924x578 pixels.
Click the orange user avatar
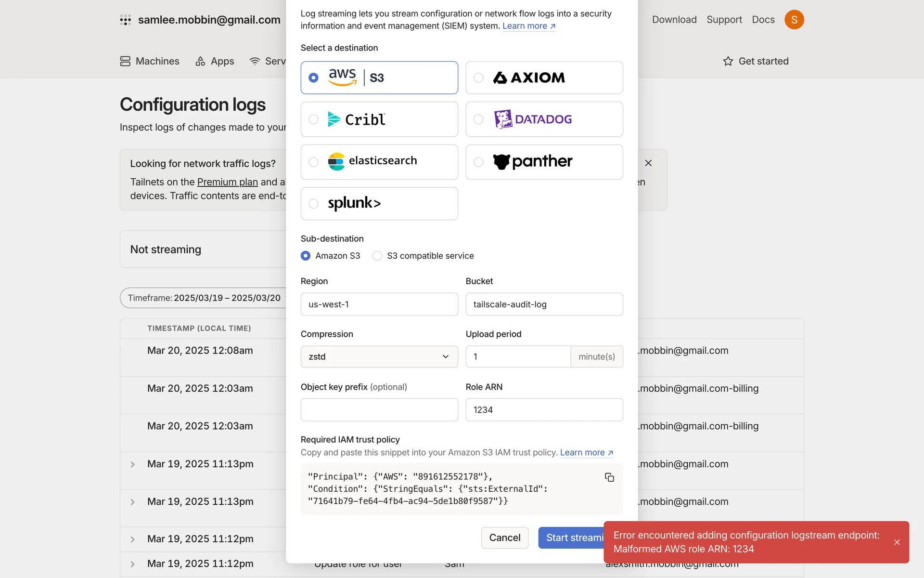click(794, 20)
